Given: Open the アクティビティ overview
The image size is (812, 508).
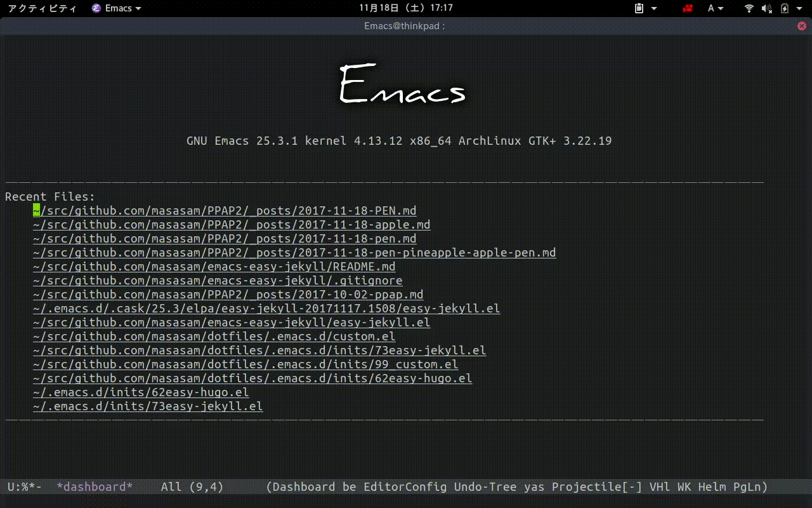Looking at the screenshot, I should coord(42,8).
